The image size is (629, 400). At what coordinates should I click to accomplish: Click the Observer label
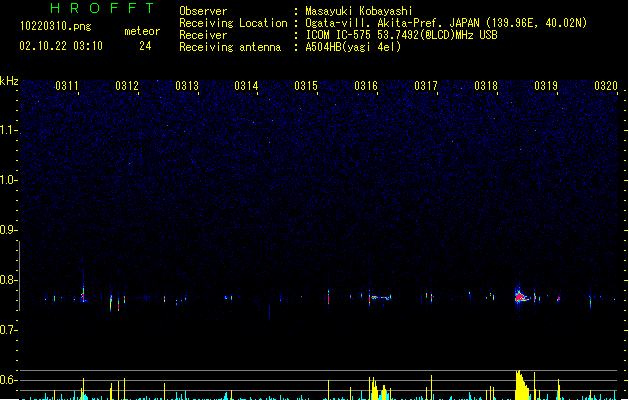203,11
